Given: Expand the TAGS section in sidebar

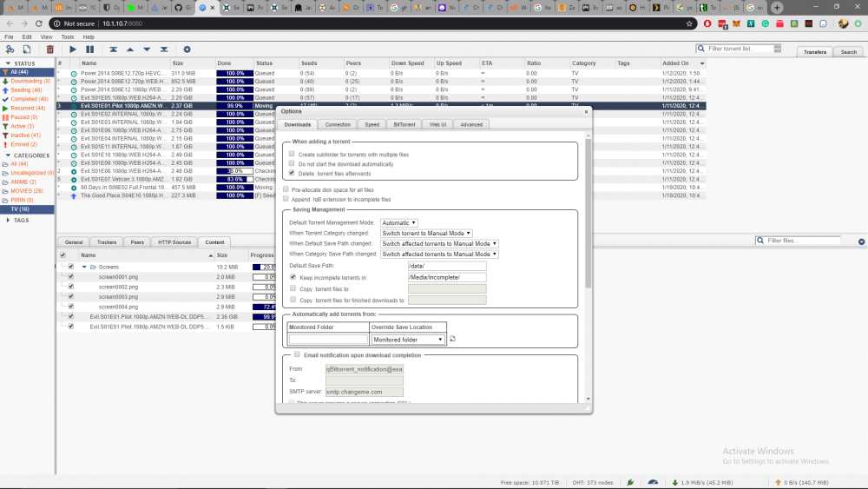Looking at the screenshot, I should 8,221.
